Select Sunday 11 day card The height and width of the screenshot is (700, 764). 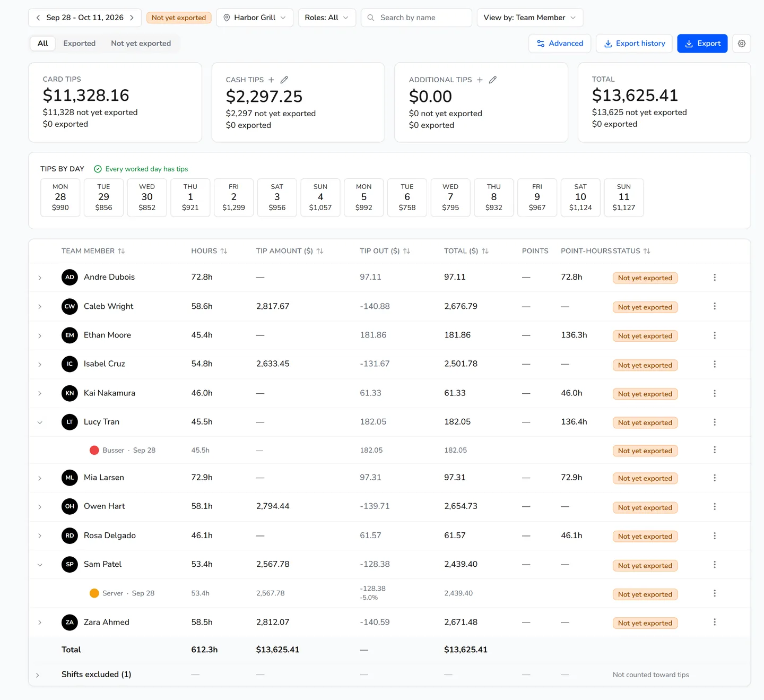coord(624,197)
